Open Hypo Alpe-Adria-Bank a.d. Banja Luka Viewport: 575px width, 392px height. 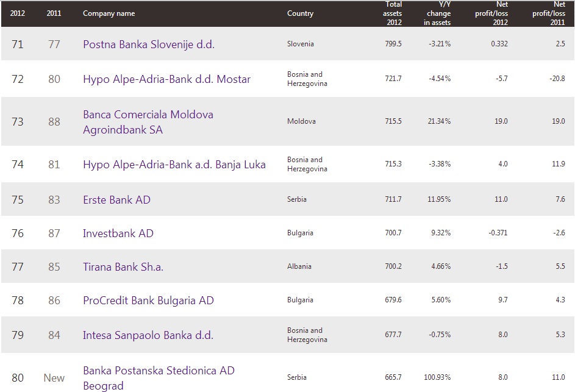[174, 165]
